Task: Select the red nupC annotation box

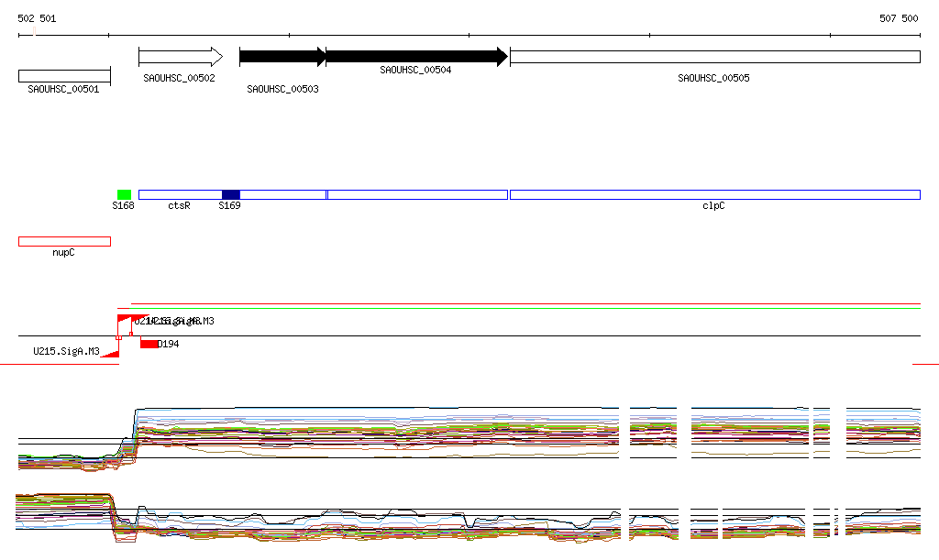Action: 65,242
